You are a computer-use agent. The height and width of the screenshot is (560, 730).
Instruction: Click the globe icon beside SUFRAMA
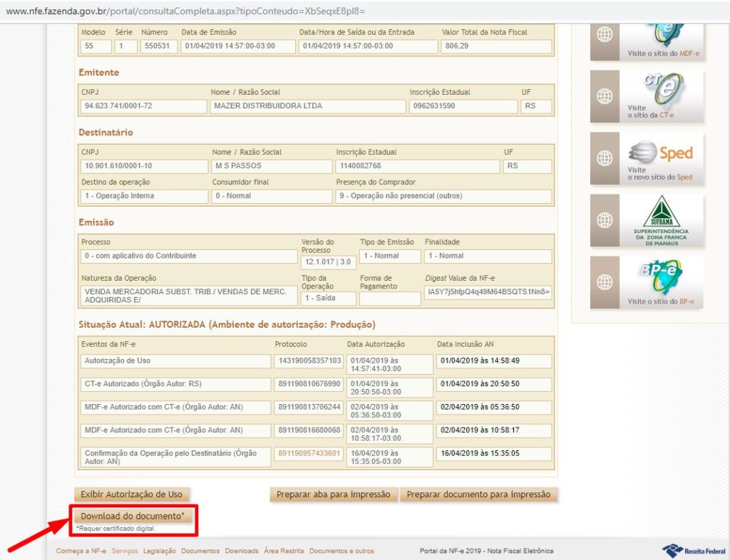click(x=605, y=220)
